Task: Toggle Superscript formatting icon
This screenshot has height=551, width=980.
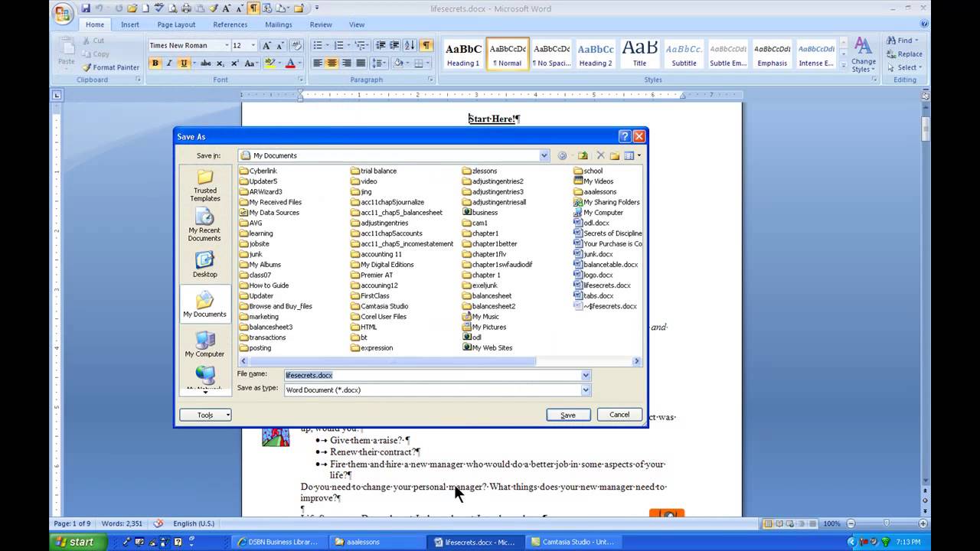Action: click(234, 64)
